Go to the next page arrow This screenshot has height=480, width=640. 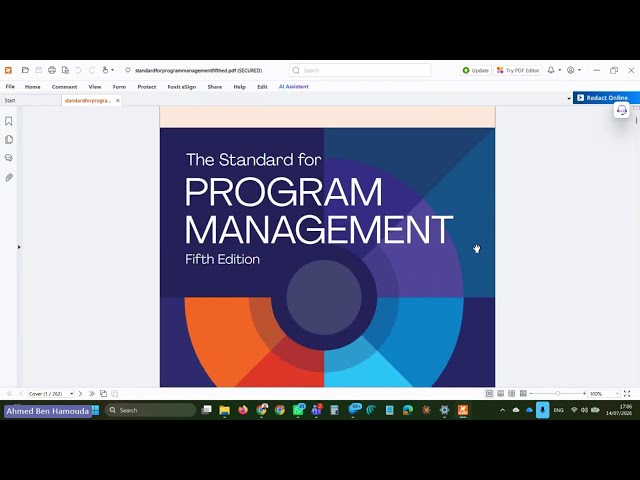(x=80, y=393)
